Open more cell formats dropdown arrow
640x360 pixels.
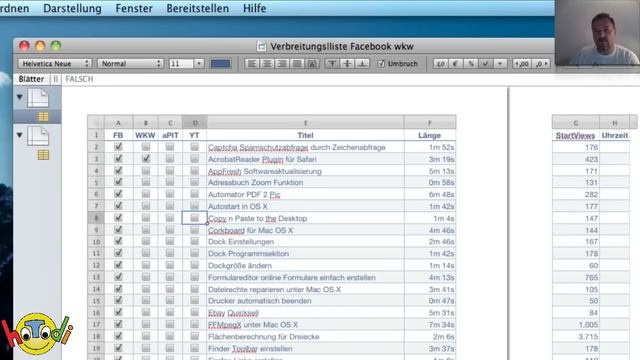point(500,64)
